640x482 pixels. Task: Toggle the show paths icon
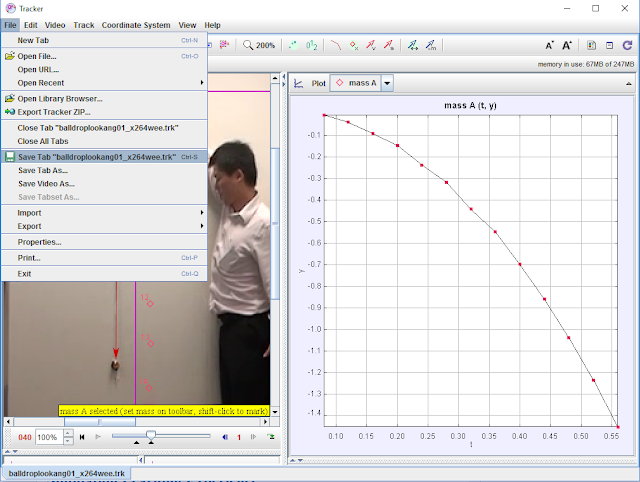tap(336, 45)
